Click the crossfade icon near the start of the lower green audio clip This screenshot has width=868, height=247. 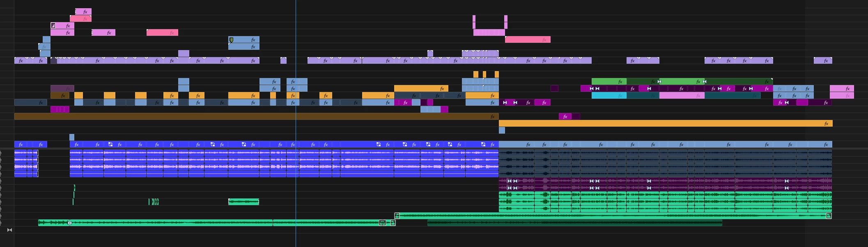coord(69,223)
